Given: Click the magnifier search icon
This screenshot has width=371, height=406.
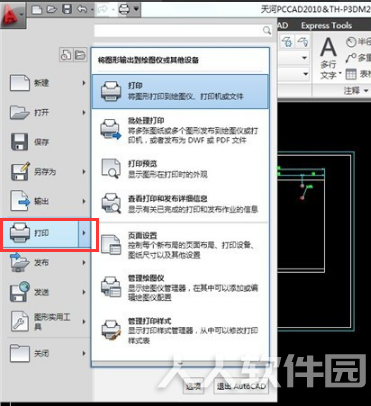Looking at the screenshot, I should (x=267, y=30).
